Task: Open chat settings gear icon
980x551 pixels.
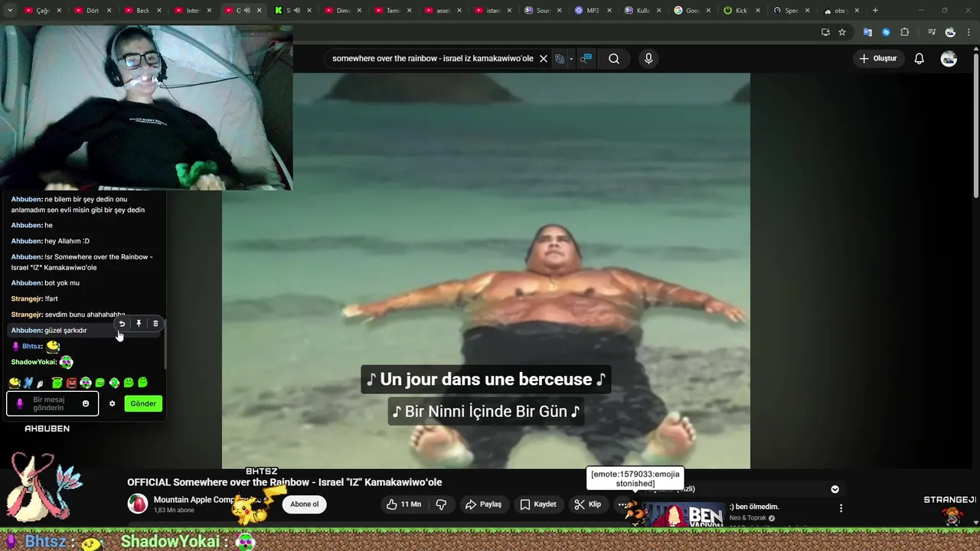Action: (112, 403)
